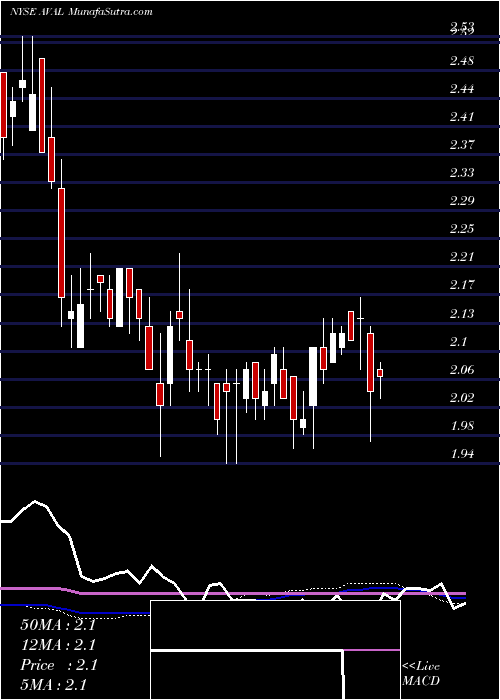
Task: Click the 50MA : 2.1 legend text
Action: (58, 625)
